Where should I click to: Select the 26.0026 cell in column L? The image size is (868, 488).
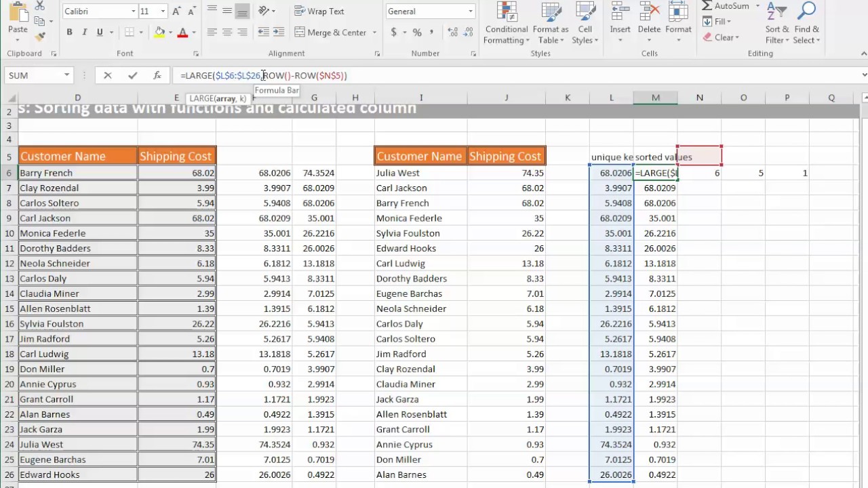612,474
